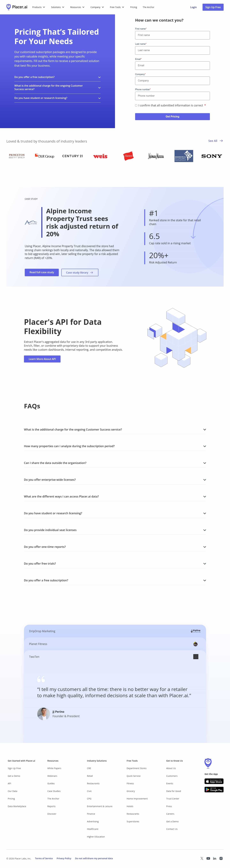
Task: Click the Placer.ai logo in header
Action: pos(17,7)
